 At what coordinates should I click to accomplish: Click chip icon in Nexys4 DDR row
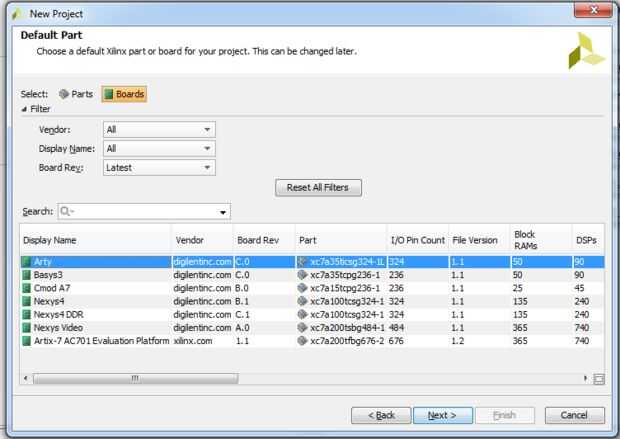coord(302,314)
